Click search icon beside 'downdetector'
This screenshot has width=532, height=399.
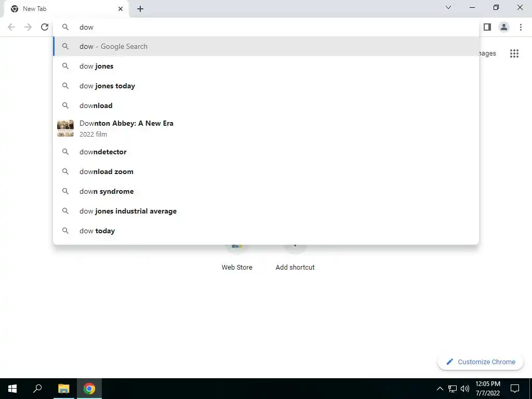point(65,152)
